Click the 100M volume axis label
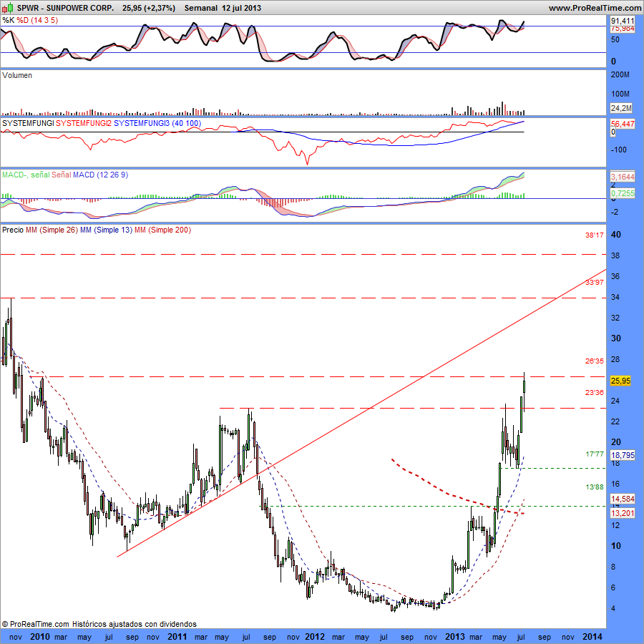 click(620, 94)
